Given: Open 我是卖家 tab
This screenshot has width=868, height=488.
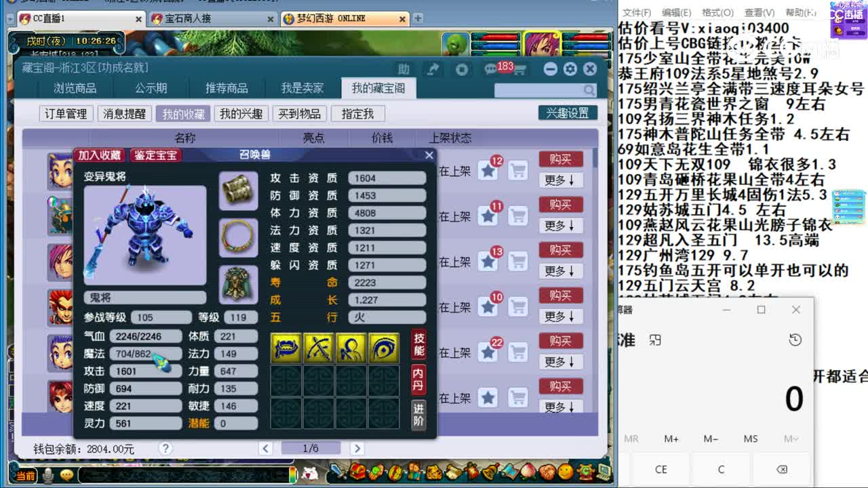Looking at the screenshot, I should tap(302, 88).
